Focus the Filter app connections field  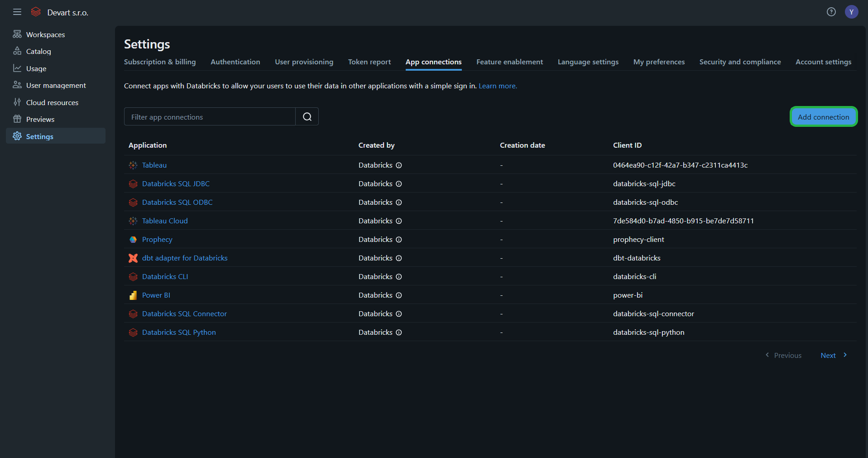coord(210,117)
